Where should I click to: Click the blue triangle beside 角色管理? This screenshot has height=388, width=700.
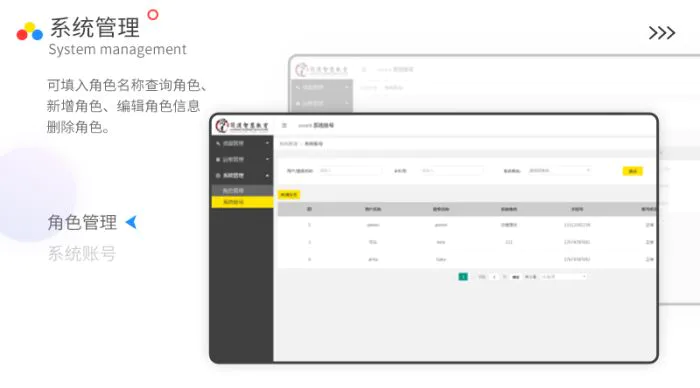click(131, 222)
